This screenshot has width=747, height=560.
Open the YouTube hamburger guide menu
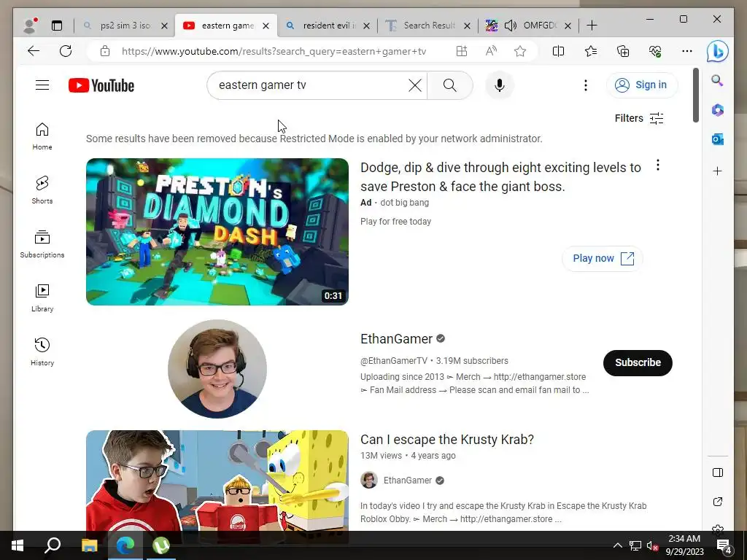pos(42,85)
